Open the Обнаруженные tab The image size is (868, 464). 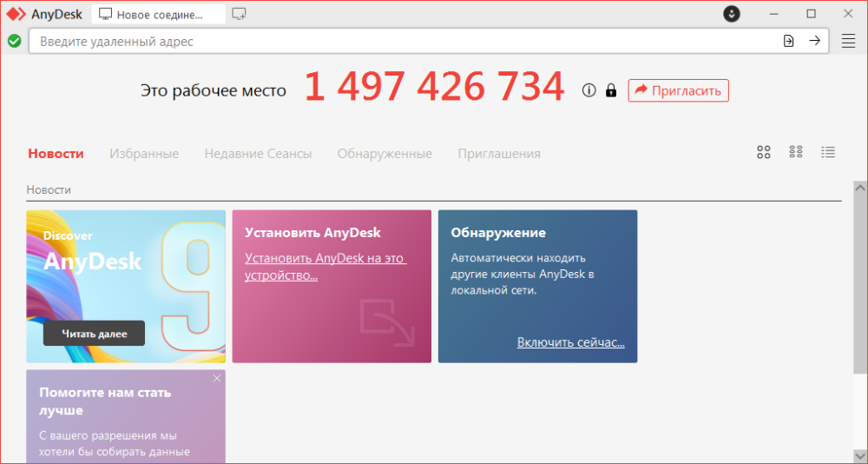pos(385,154)
